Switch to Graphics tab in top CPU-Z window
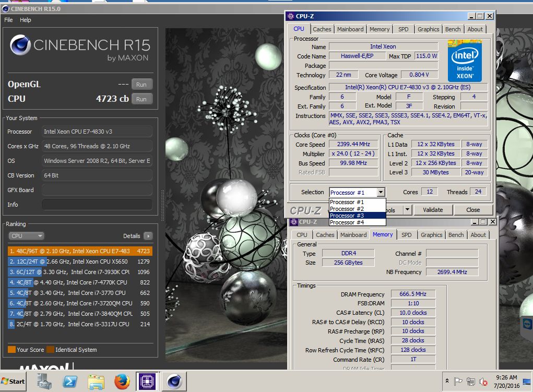Image resolution: width=533 pixels, height=392 pixels. pyautogui.click(x=428, y=29)
